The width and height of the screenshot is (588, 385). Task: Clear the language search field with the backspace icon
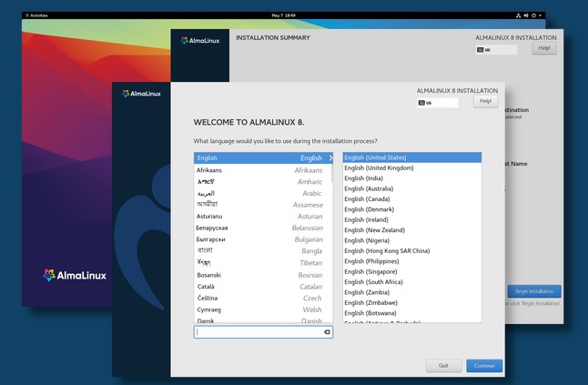(327, 332)
